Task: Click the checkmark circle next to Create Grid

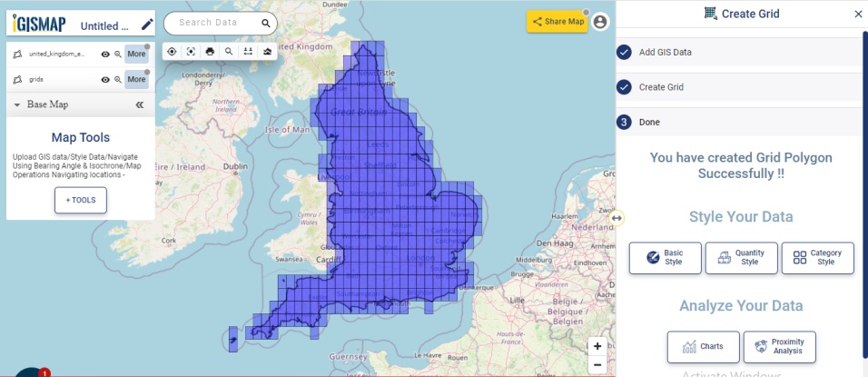Action: (x=625, y=87)
